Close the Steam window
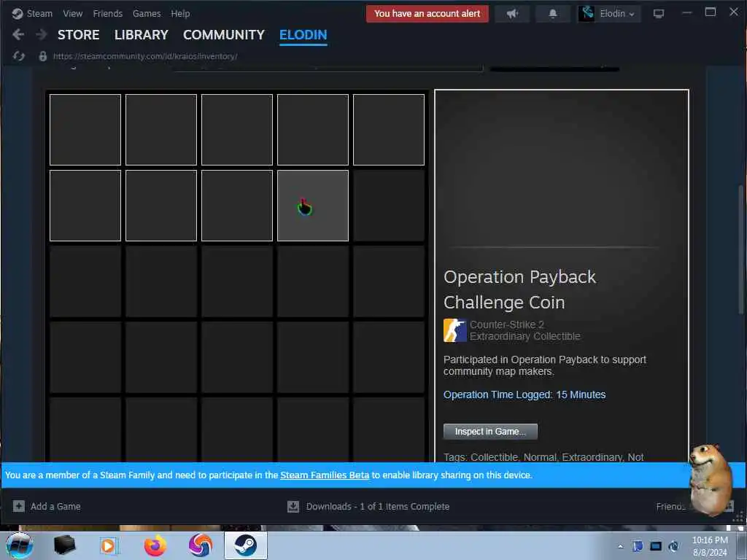The image size is (747, 560). point(734,12)
